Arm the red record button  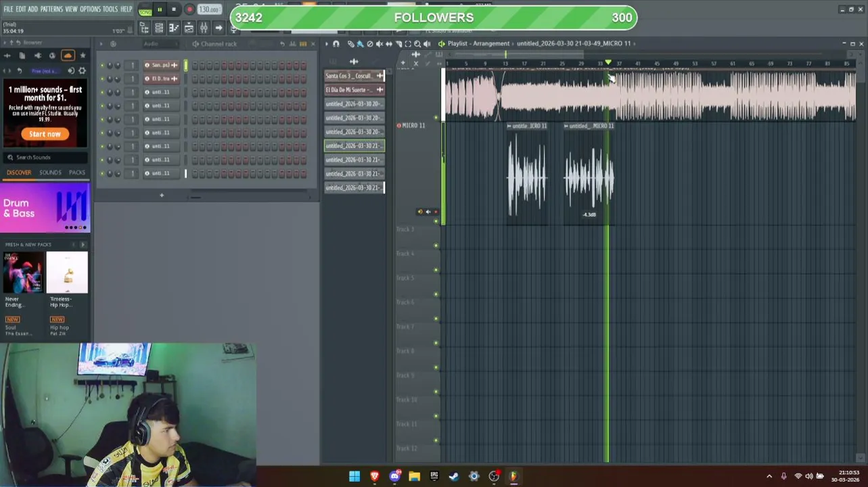189,9
